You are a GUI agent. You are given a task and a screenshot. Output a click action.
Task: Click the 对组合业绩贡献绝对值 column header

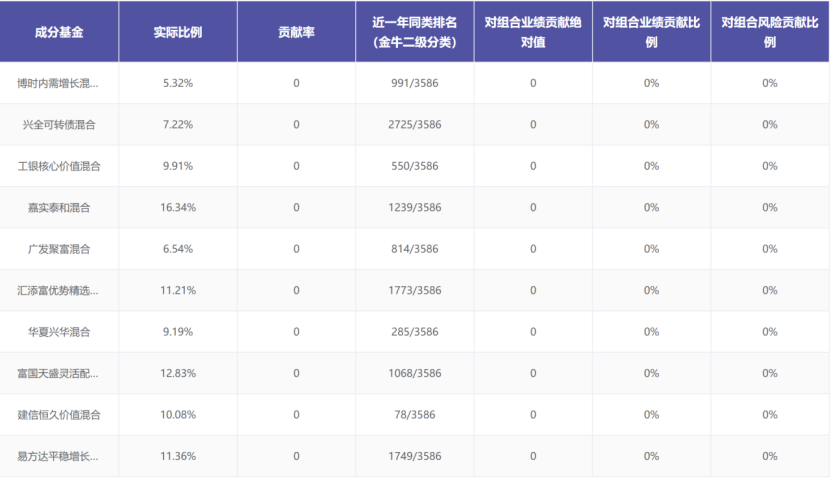click(x=533, y=32)
